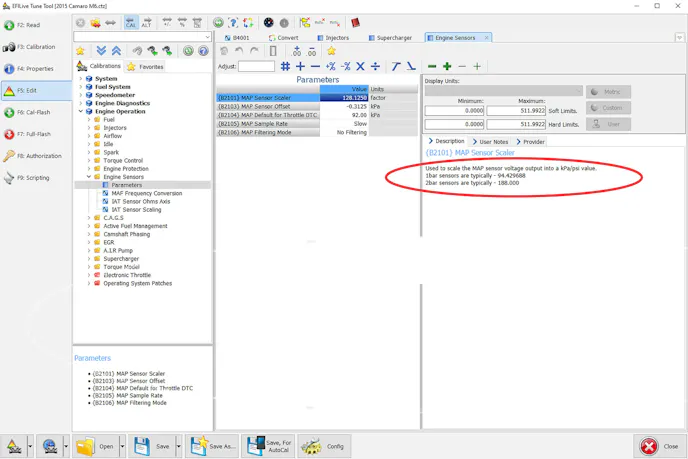
Task: Click the collapse-all double up chevron icon
Action: pos(116,51)
